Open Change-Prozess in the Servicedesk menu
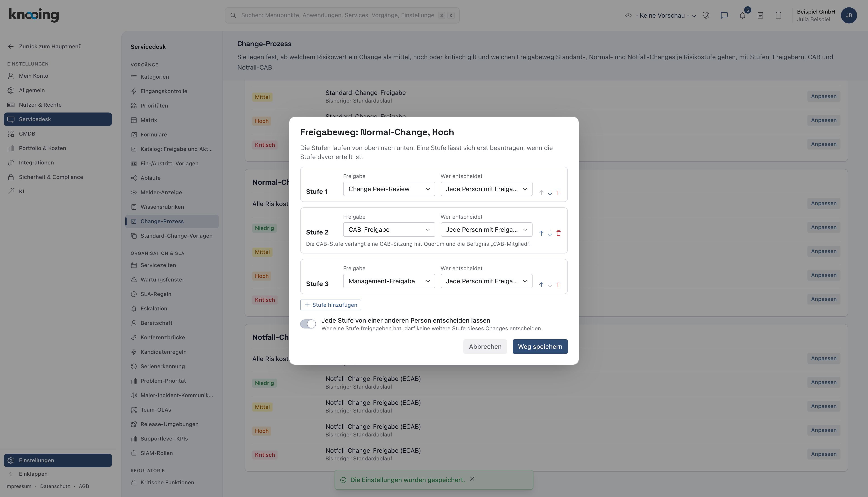 (x=172, y=221)
